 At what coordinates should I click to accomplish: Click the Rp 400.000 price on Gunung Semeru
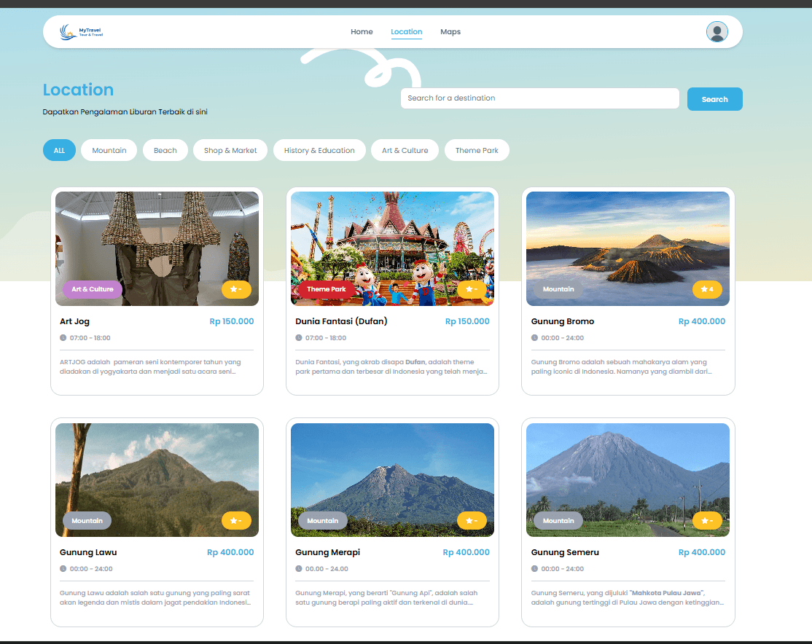pos(702,552)
